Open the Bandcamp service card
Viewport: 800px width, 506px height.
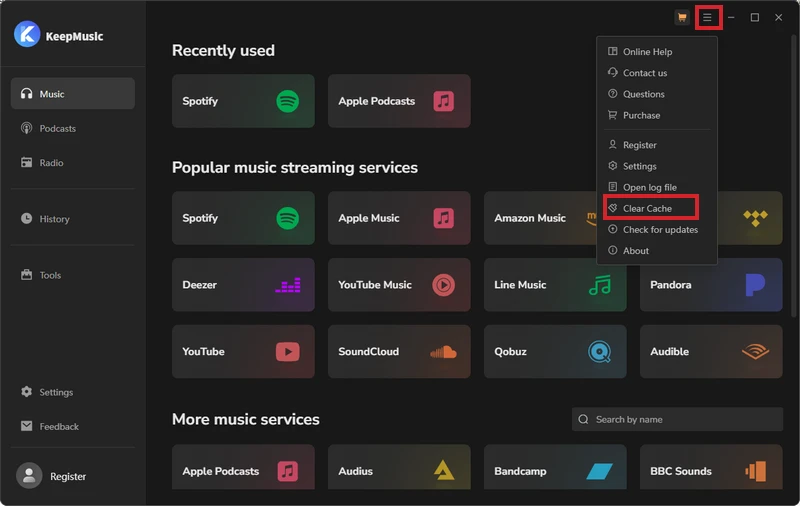[x=555, y=467]
